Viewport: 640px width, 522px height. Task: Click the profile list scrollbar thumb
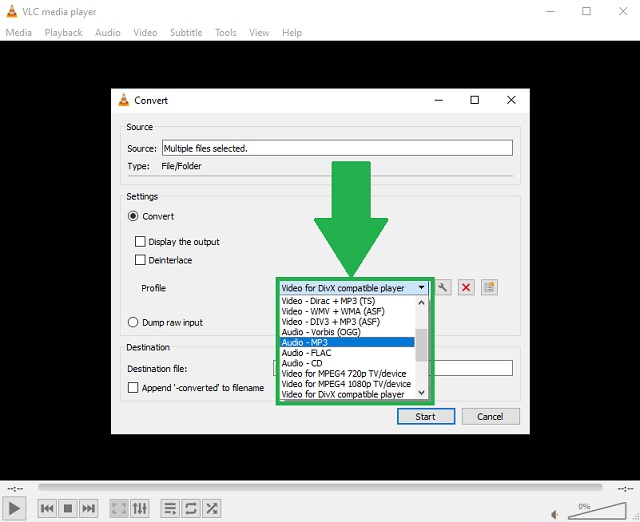click(x=421, y=345)
